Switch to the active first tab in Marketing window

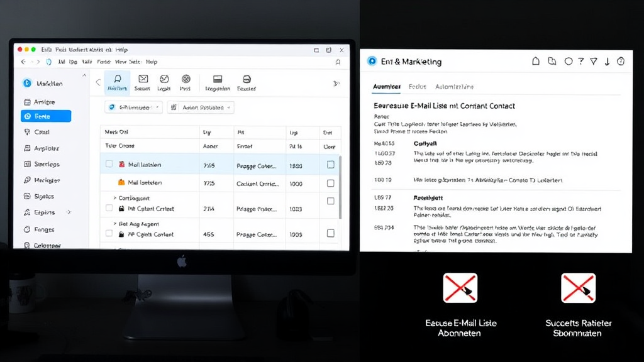pyautogui.click(x=387, y=87)
